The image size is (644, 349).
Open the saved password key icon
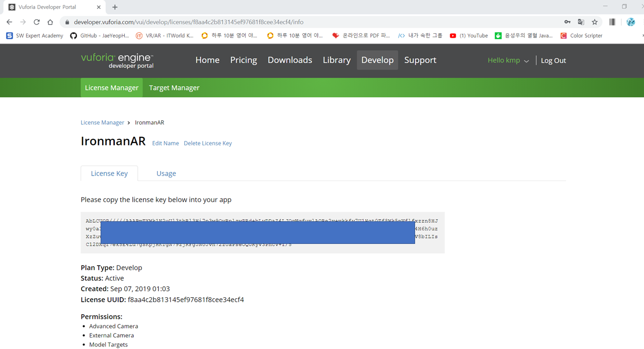coord(568,22)
